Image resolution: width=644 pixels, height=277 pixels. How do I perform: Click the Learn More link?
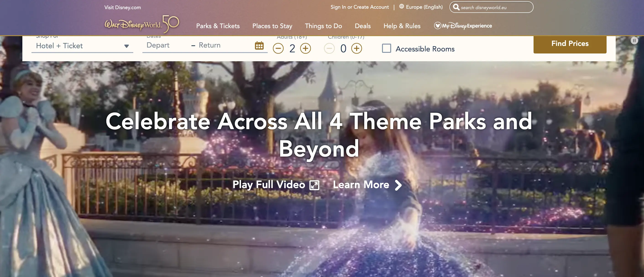[361, 185]
